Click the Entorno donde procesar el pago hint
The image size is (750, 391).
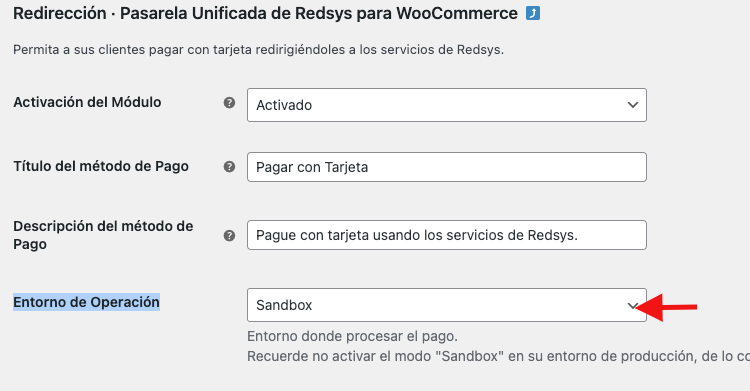pos(353,336)
